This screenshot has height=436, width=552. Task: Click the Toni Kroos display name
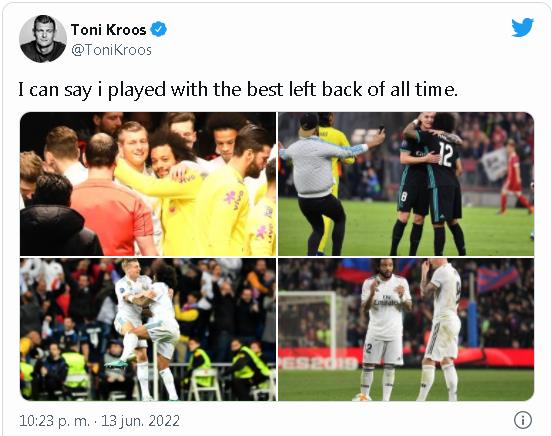(x=108, y=30)
